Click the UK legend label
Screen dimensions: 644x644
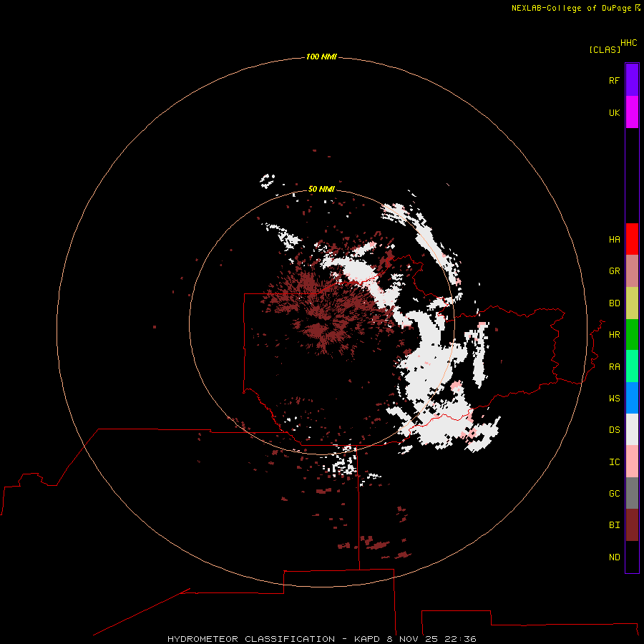pyautogui.click(x=614, y=113)
